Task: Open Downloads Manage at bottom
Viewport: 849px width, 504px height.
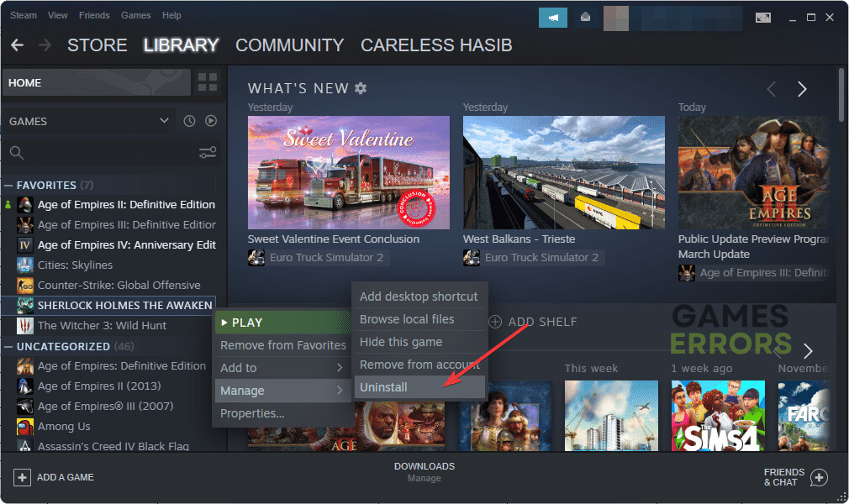Action: 424,472
